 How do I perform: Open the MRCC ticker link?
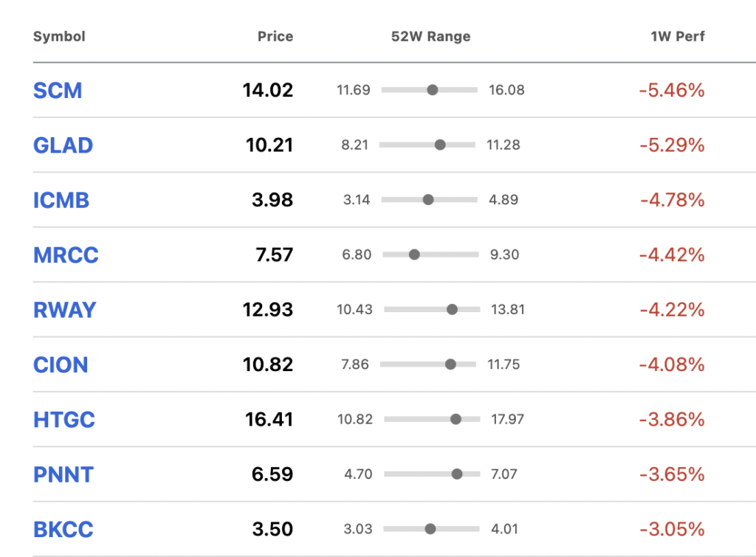66,255
